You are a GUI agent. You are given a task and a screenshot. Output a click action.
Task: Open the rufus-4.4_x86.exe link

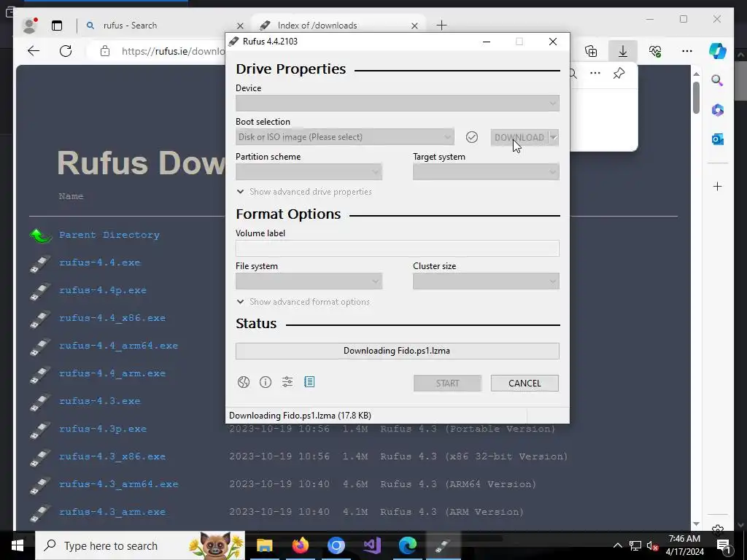click(112, 318)
